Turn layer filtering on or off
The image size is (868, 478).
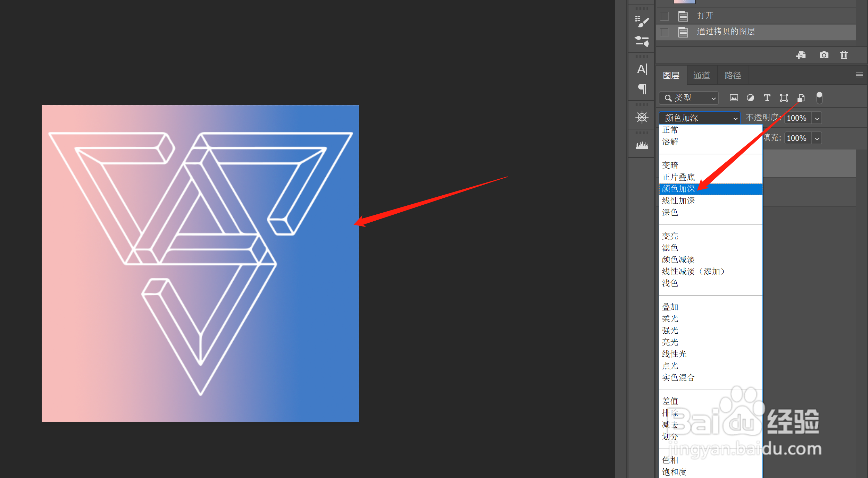click(819, 98)
